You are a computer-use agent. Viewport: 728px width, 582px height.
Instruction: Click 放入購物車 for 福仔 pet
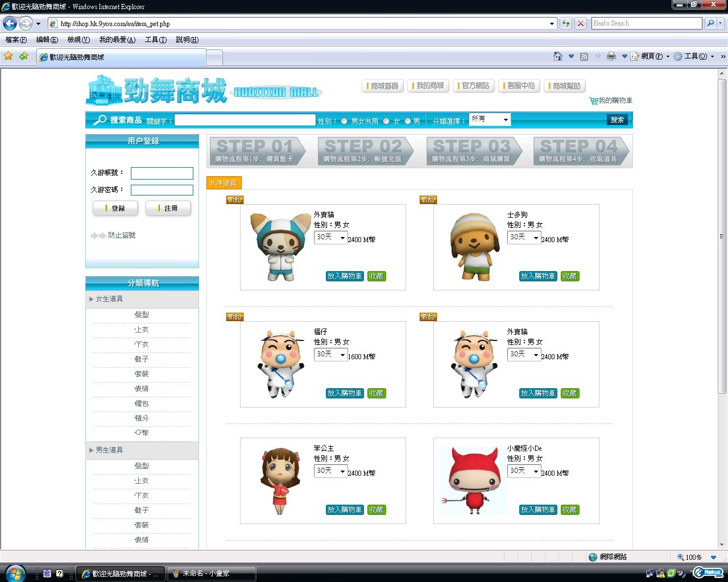tap(345, 393)
